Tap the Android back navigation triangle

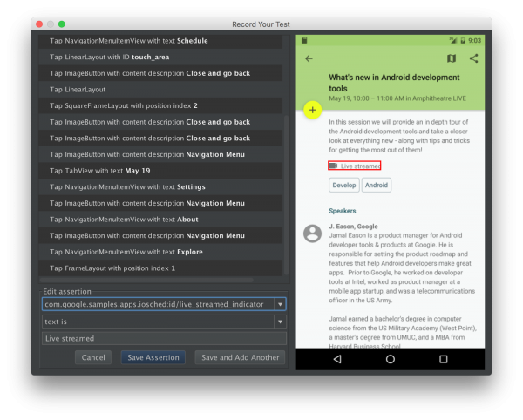337,359
